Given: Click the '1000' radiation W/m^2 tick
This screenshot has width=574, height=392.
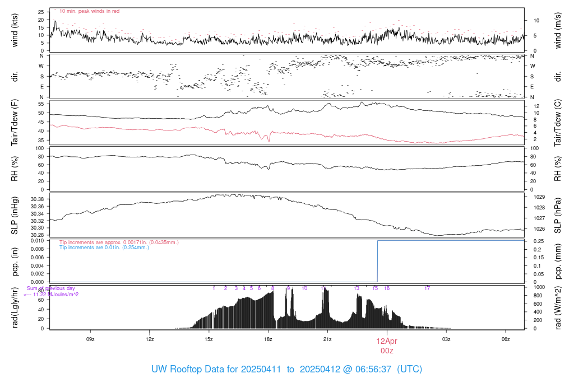Looking at the screenshot, I should point(539,287).
